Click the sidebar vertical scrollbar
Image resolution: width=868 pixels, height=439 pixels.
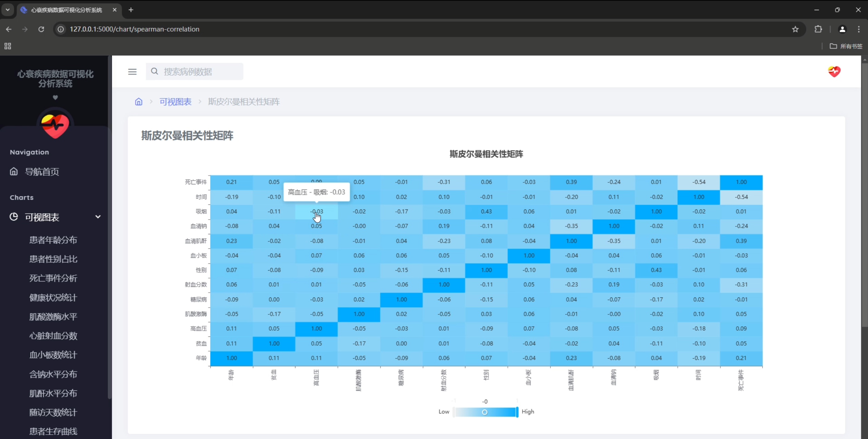(110, 227)
